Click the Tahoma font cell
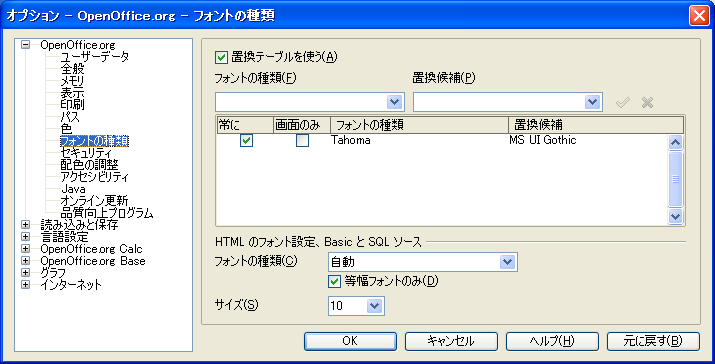 coord(351,140)
